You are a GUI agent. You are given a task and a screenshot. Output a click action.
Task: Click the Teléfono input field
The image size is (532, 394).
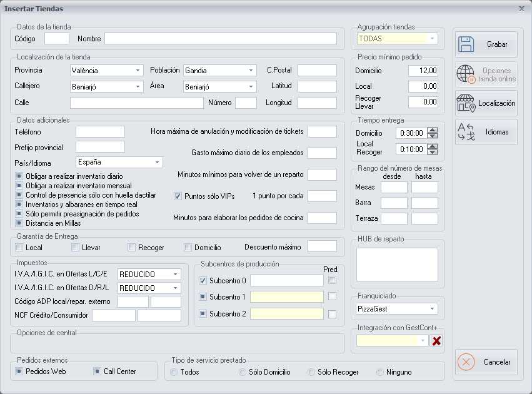(x=100, y=131)
